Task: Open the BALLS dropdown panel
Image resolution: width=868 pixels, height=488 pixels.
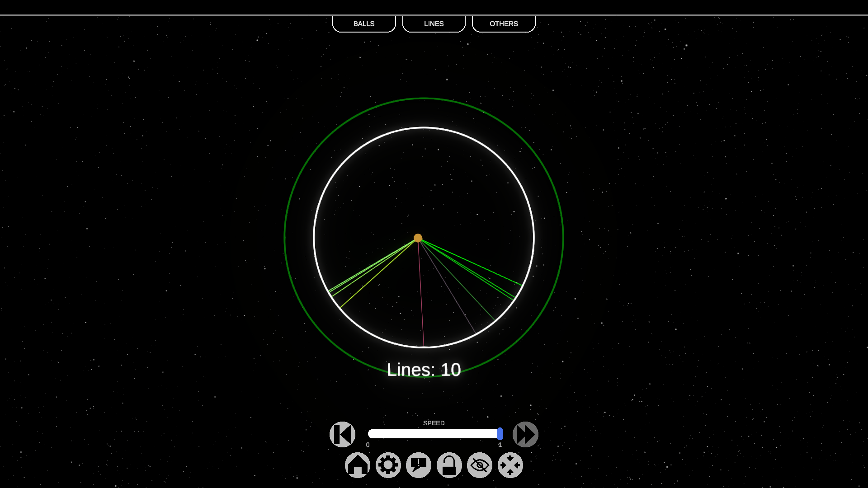Action: [364, 23]
